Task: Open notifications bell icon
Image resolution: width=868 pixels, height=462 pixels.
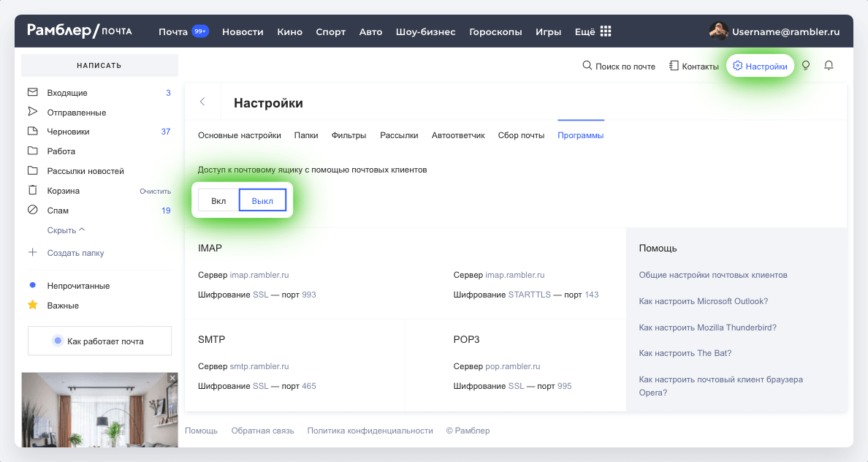Action: (x=829, y=65)
